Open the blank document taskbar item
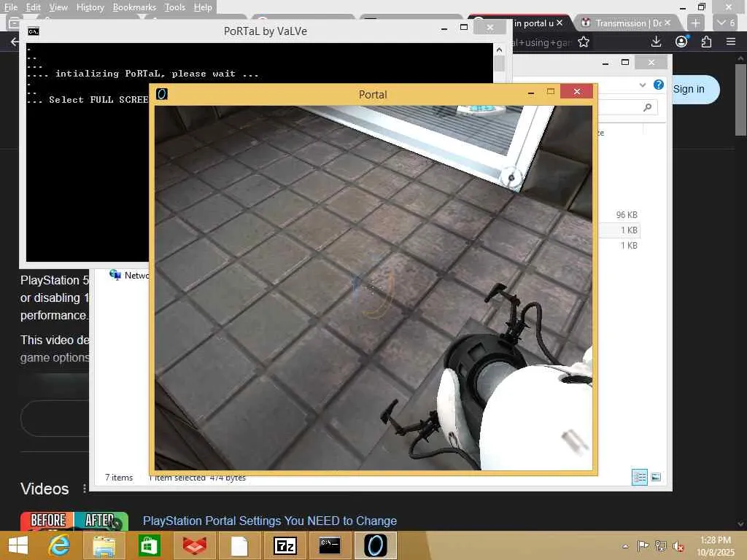Screen dimensions: 747x560 point(239,545)
